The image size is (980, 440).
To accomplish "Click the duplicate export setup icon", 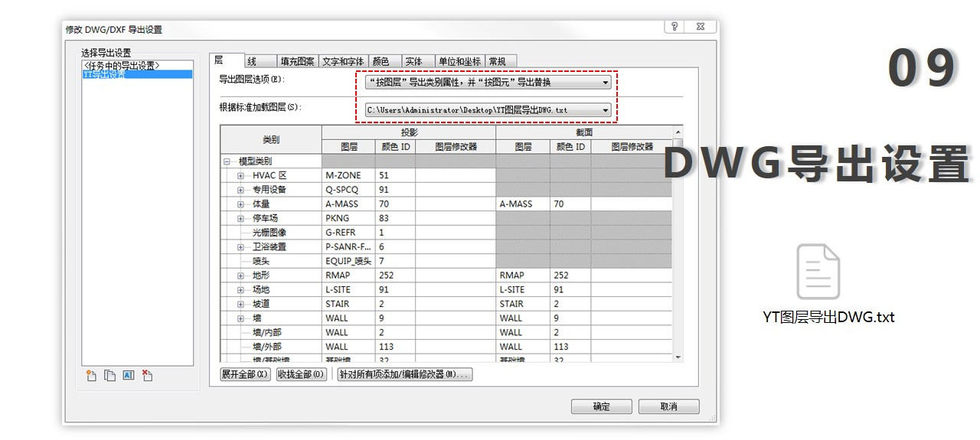I will (x=109, y=375).
